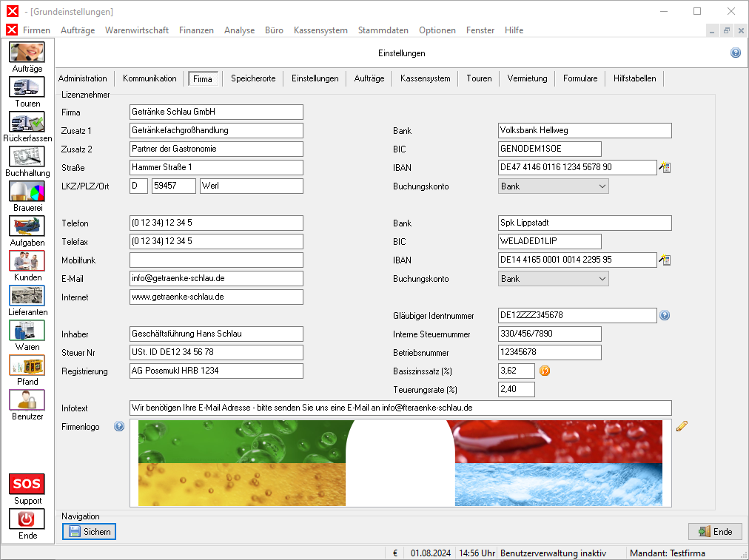Click the Basiszinssatz refresh icon
Screen dimensions: 749x560
545,371
